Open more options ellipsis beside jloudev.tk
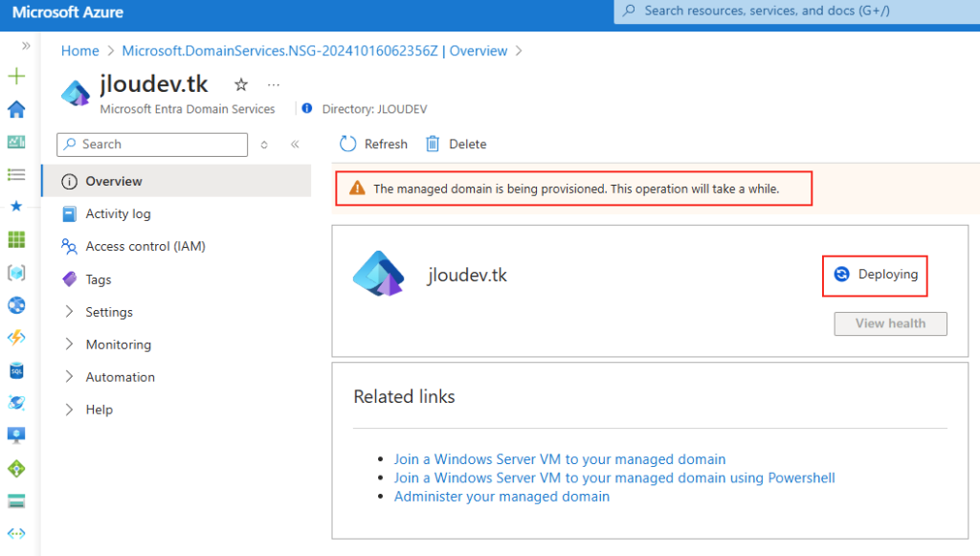The width and height of the screenshot is (980, 556). pyautogui.click(x=273, y=84)
